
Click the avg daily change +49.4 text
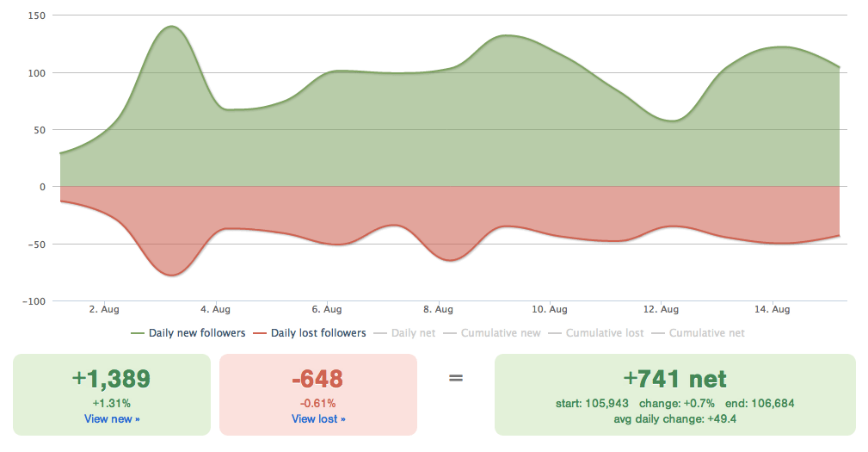[675, 418]
